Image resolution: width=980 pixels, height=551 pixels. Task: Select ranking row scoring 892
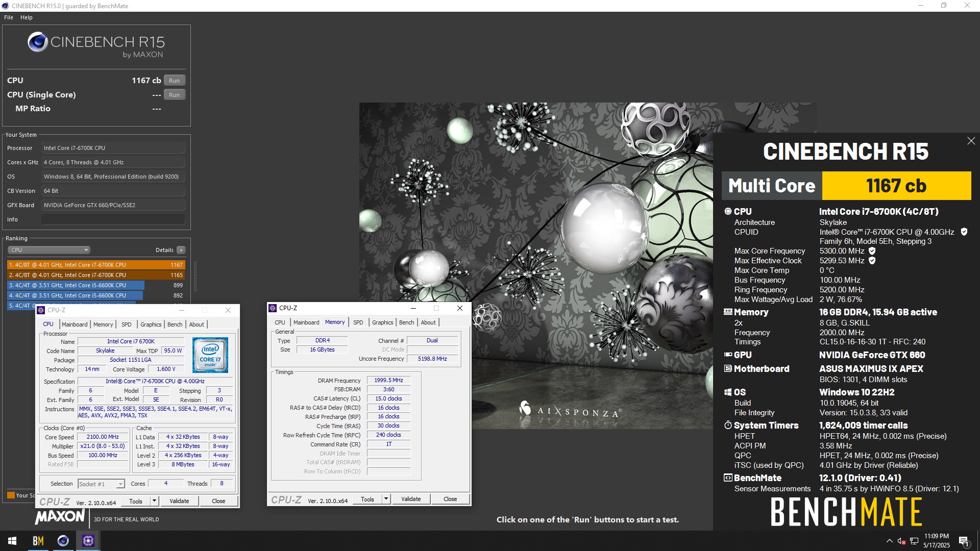pyautogui.click(x=96, y=295)
